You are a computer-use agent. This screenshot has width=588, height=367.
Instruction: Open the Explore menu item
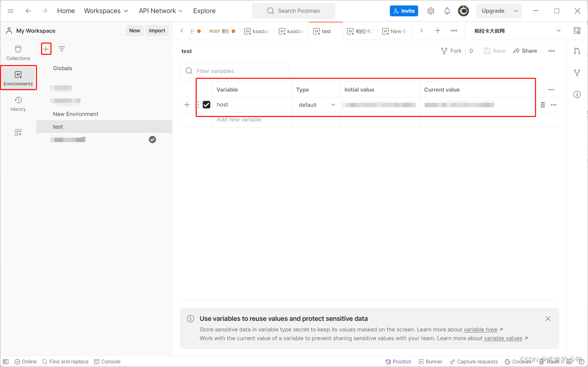[204, 11]
